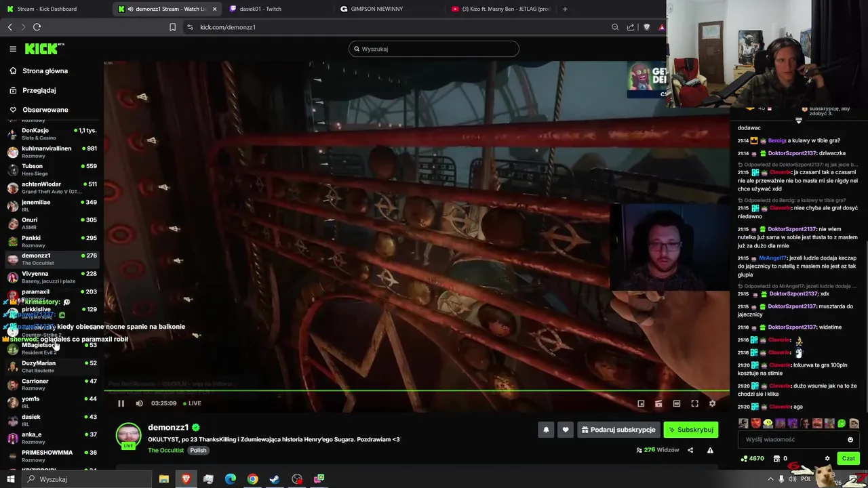Report the stream via warning icon

click(x=710, y=450)
